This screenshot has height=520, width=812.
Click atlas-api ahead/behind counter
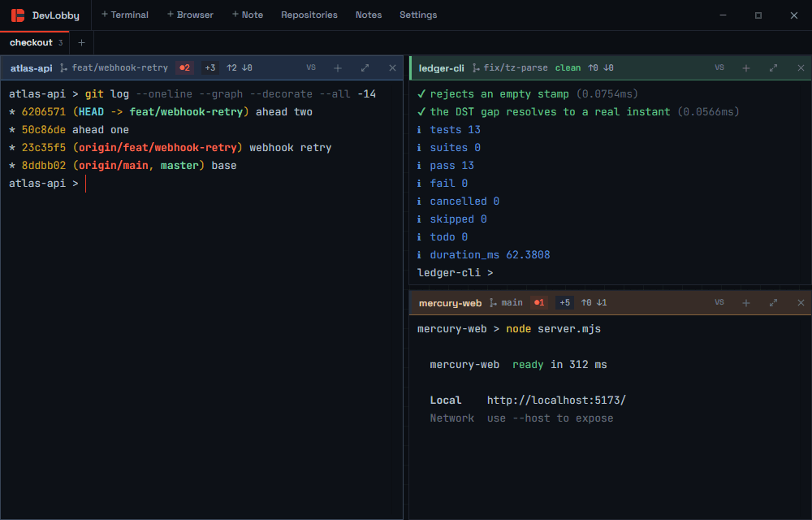(x=240, y=68)
